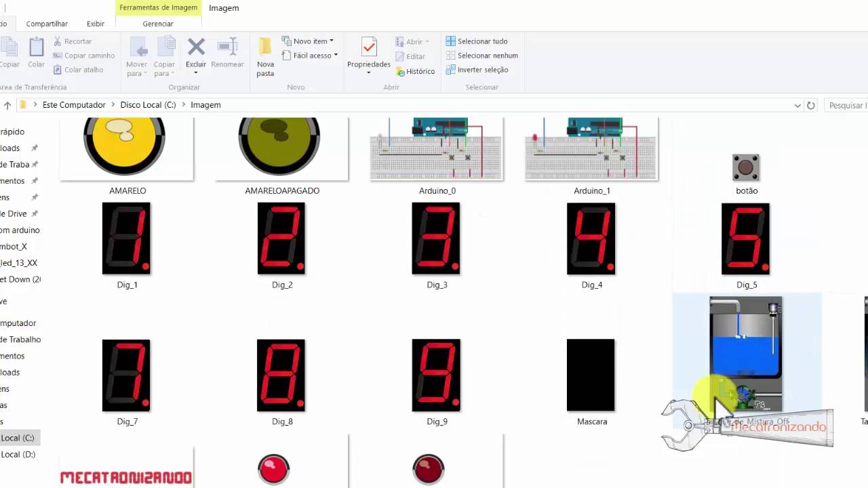The height and width of the screenshot is (488, 868).
Task: Expand the Abrir dropdown
Action: pyautogui.click(x=411, y=41)
